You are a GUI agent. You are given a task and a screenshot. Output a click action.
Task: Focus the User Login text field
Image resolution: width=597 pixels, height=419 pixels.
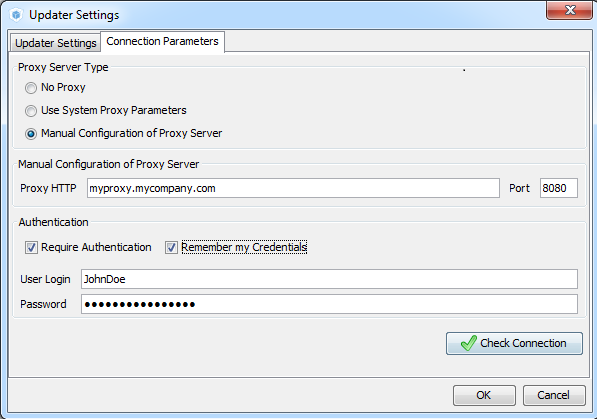coord(329,279)
